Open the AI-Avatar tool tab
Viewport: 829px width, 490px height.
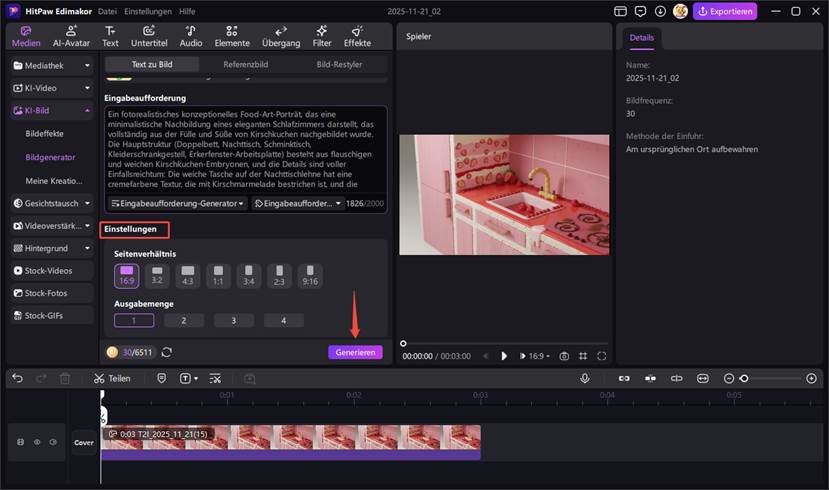(70, 36)
